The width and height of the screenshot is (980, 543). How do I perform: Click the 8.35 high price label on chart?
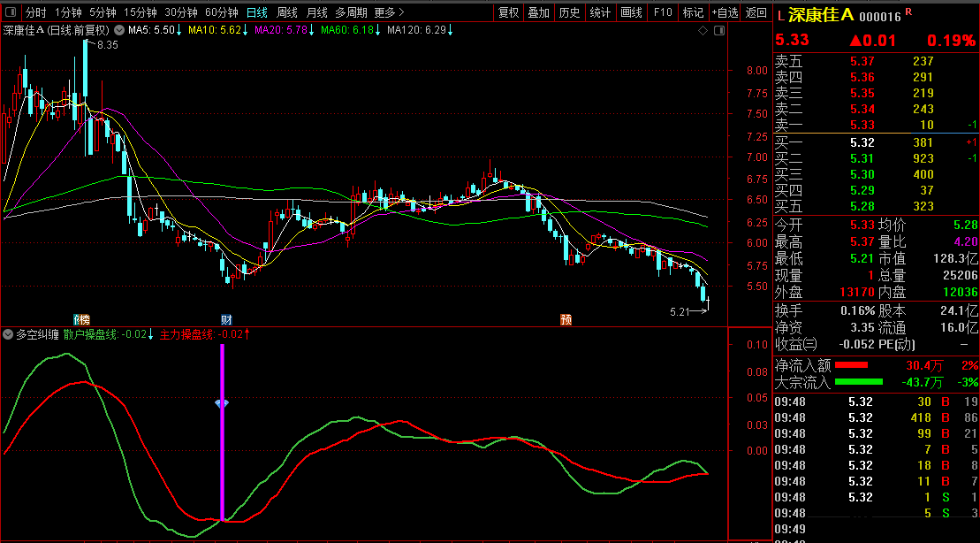108,45
